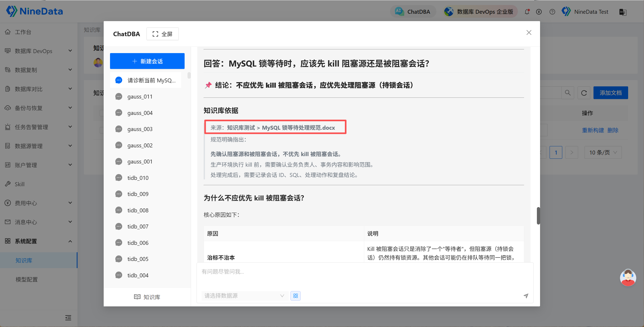Open the tidb_009 conversation
644x327 pixels.
(146, 194)
